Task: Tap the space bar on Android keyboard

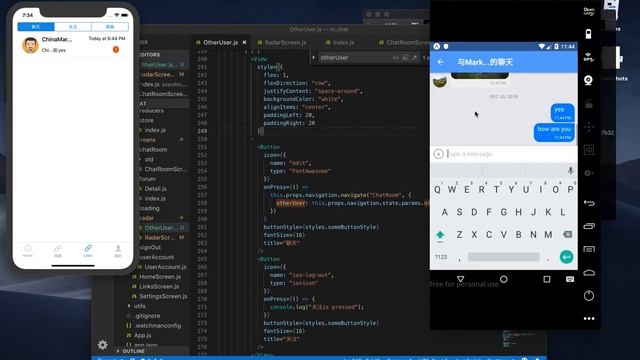Action: 503,257
